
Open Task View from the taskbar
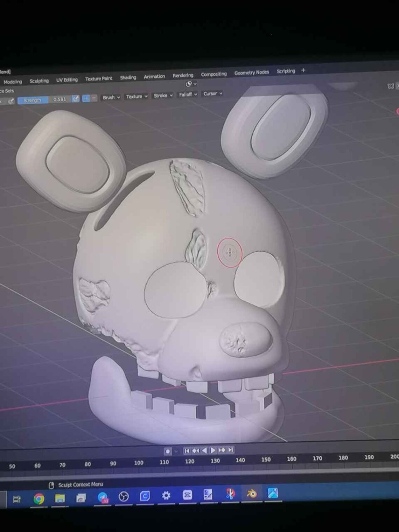coord(17,499)
